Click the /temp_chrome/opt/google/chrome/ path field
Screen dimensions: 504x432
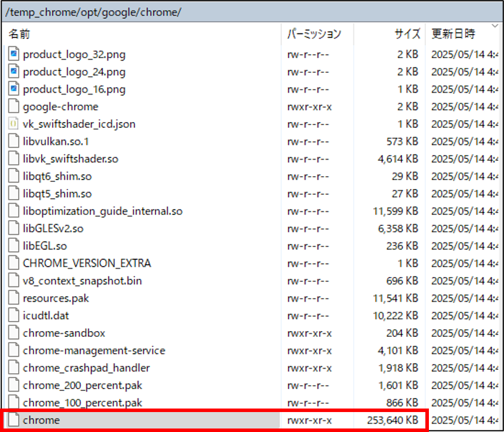(x=252, y=12)
